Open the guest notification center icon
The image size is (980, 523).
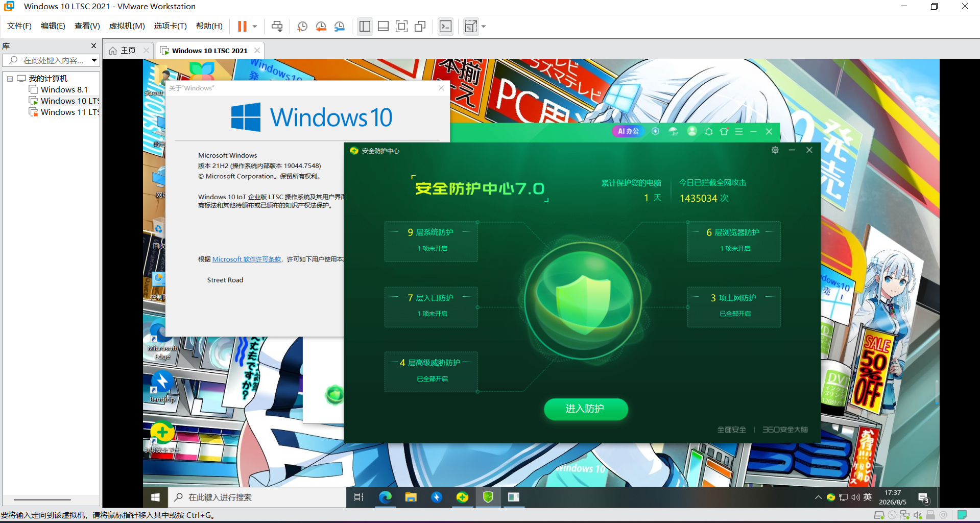click(923, 497)
